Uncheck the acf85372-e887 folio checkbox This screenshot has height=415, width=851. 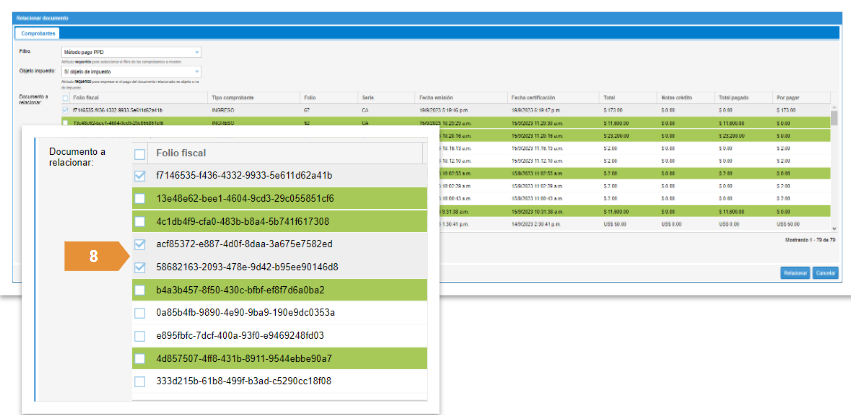[x=140, y=244]
